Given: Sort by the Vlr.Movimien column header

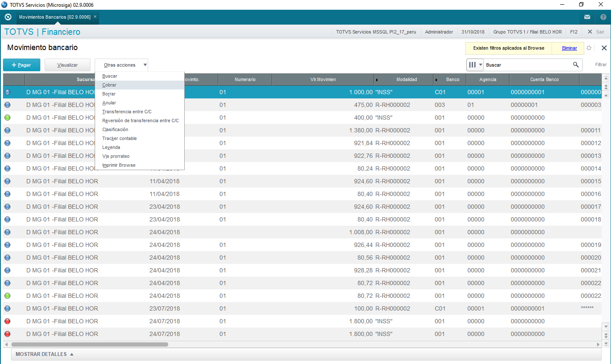Looking at the screenshot, I should point(323,79).
